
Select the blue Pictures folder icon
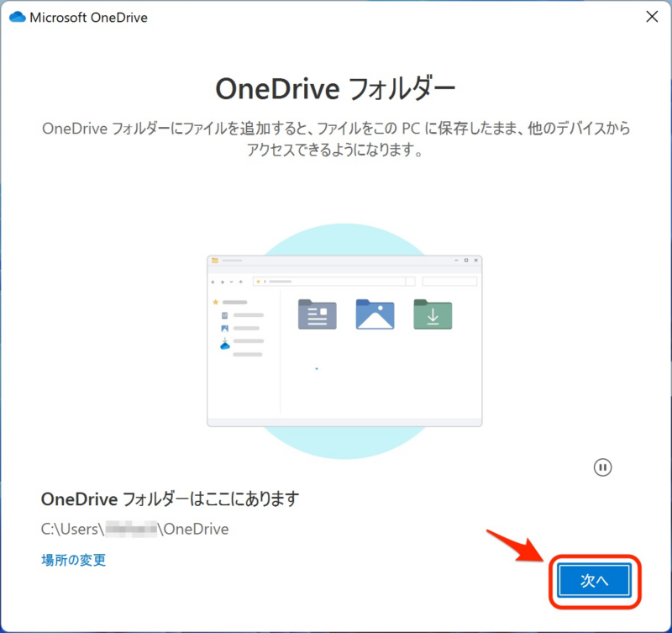[375, 314]
